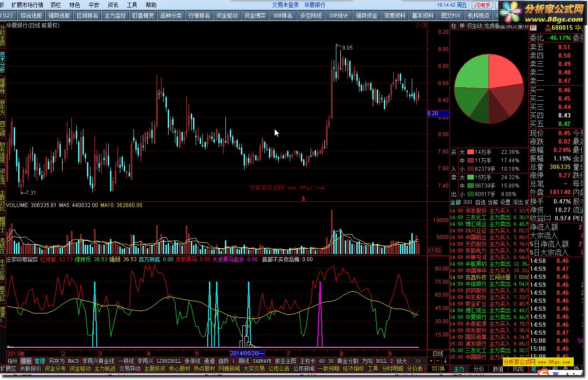
Task: Click the 分时走势 sidebar tab
Action: pos(3,35)
